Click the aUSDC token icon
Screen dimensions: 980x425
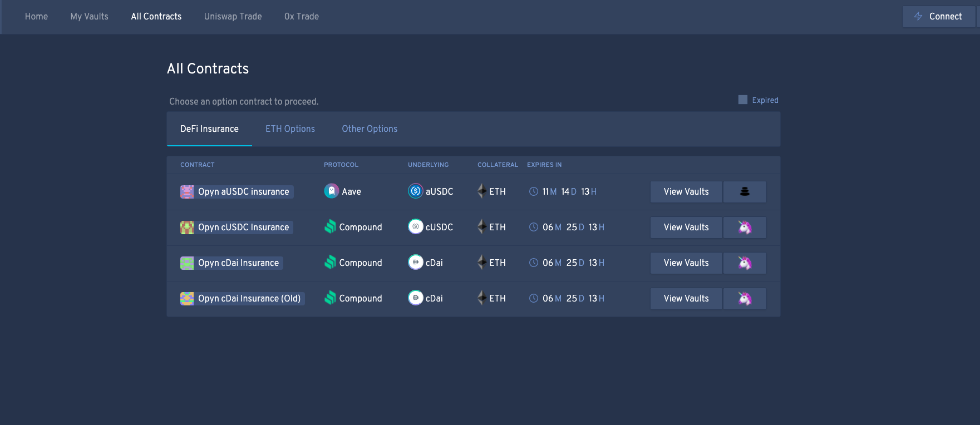point(415,191)
